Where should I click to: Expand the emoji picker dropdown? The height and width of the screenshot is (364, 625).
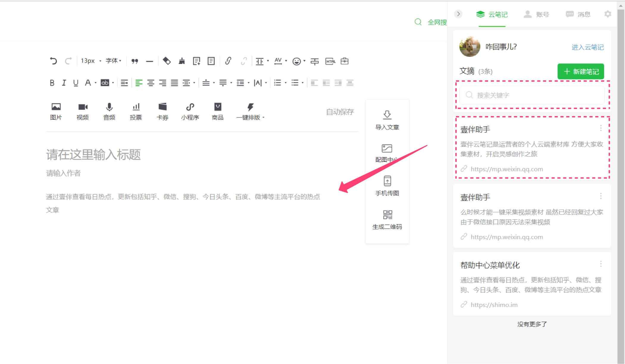pos(304,61)
